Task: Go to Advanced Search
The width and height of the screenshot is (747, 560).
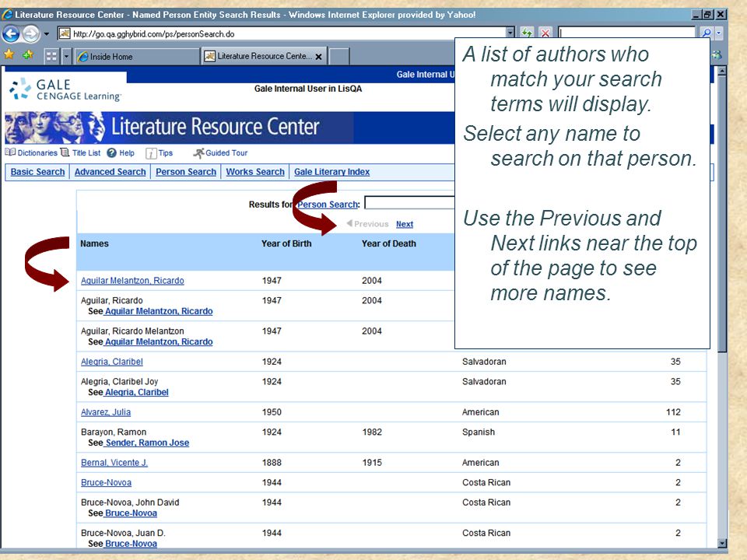Action: click(110, 172)
